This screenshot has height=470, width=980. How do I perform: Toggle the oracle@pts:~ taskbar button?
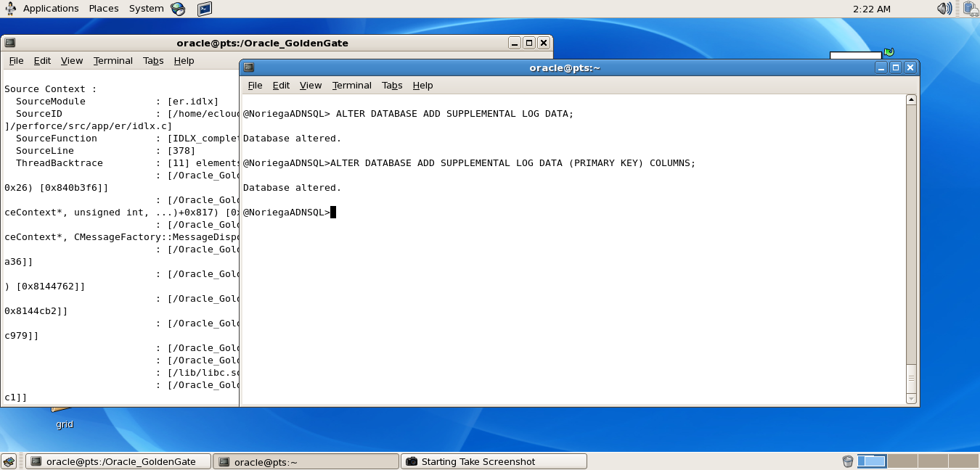click(305, 461)
